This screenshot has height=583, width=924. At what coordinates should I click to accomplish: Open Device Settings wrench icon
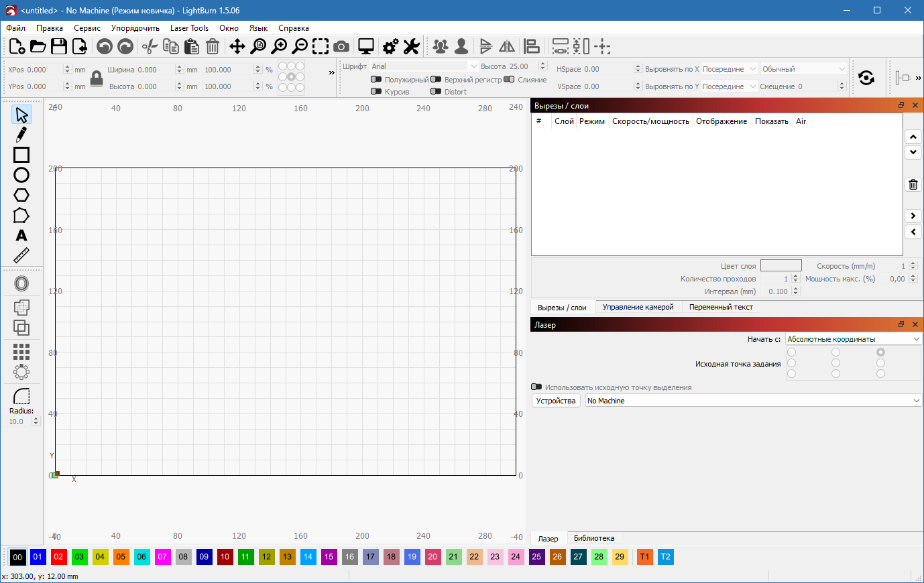(x=411, y=46)
